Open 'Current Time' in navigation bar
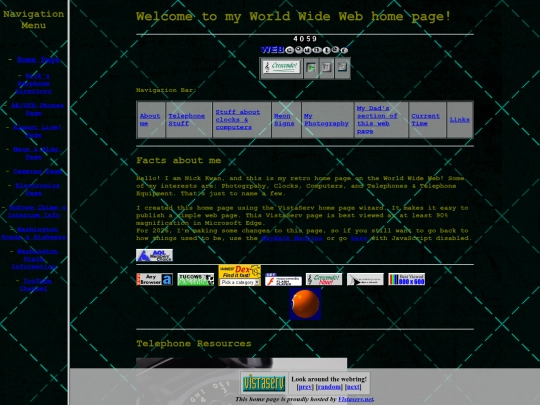Image resolution: width=540 pixels, height=405 pixels. [425, 120]
